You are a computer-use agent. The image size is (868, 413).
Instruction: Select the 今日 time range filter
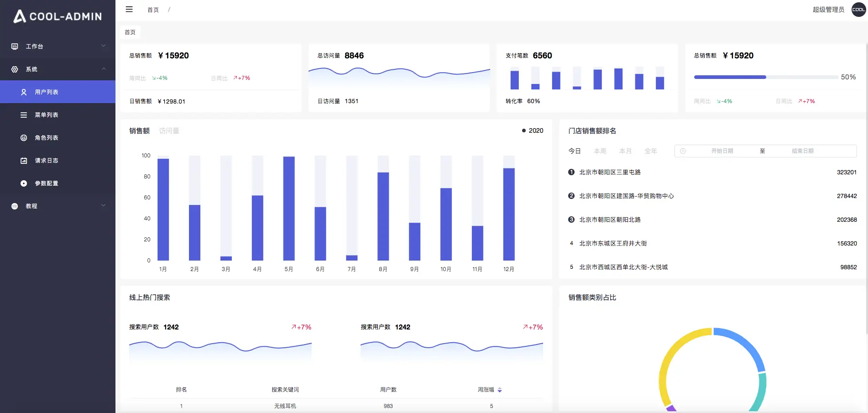[x=574, y=151]
